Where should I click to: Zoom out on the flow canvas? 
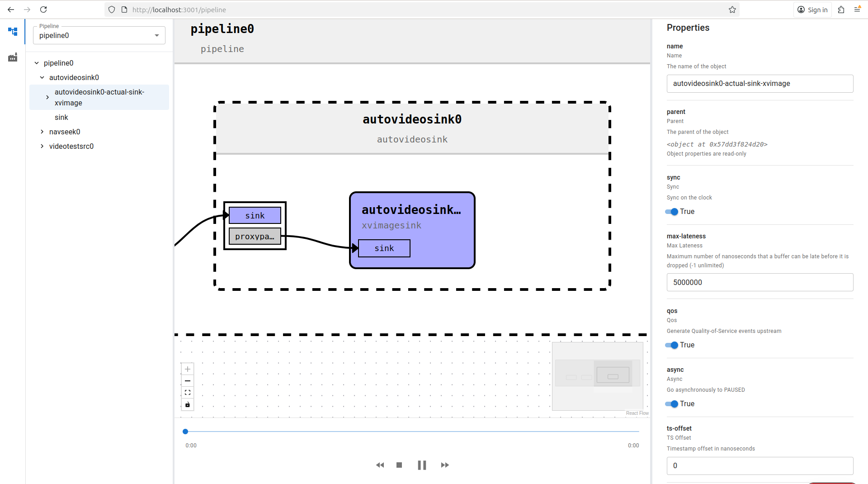(x=188, y=381)
